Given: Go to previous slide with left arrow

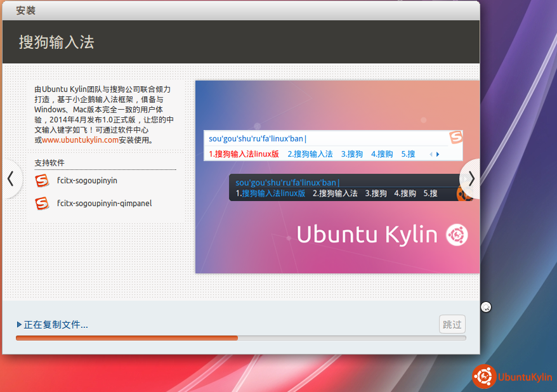Looking at the screenshot, I should click(x=10, y=179).
